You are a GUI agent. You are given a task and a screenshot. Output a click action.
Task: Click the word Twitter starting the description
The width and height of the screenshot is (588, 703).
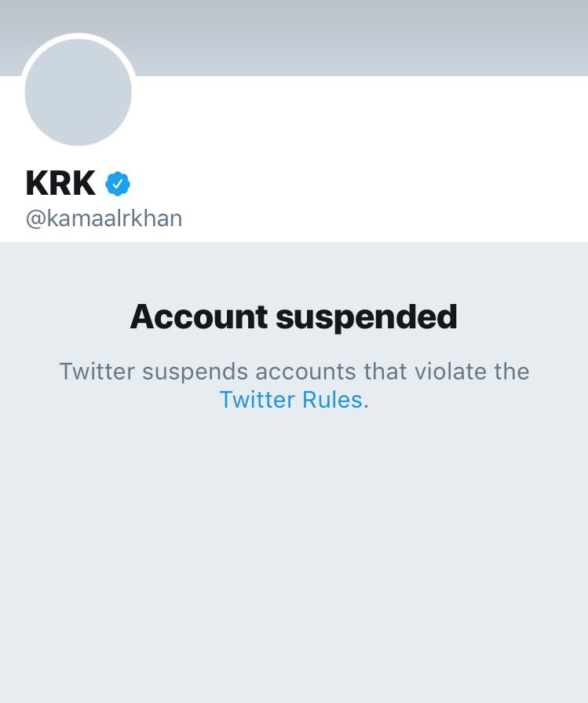97,372
